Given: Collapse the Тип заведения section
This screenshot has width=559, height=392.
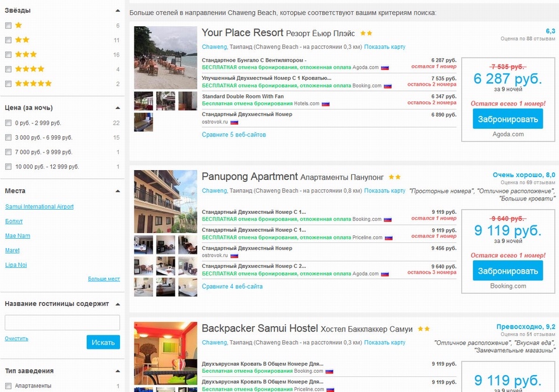Looking at the screenshot, I should (x=118, y=371).
